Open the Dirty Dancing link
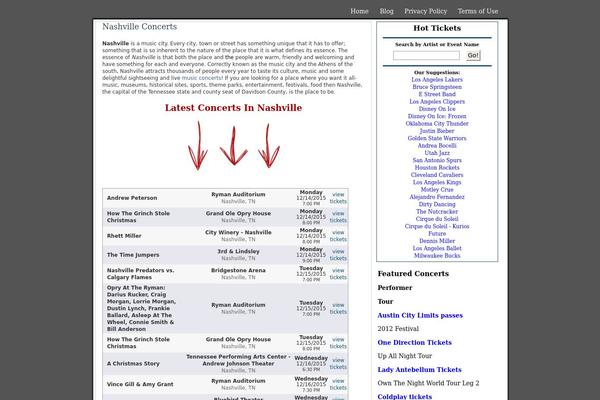Image resolution: width=600 pixels, height=400 pixels. point(437,204)
